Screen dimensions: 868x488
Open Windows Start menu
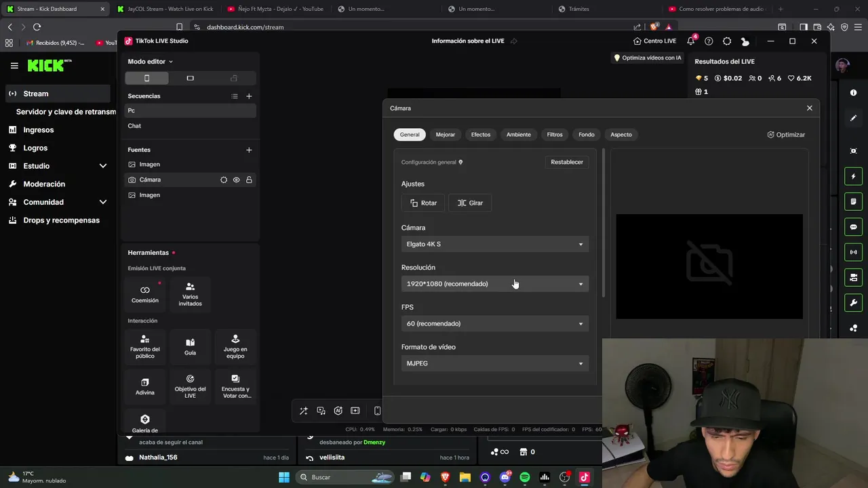pyautogui.click(x=284, y=477)
